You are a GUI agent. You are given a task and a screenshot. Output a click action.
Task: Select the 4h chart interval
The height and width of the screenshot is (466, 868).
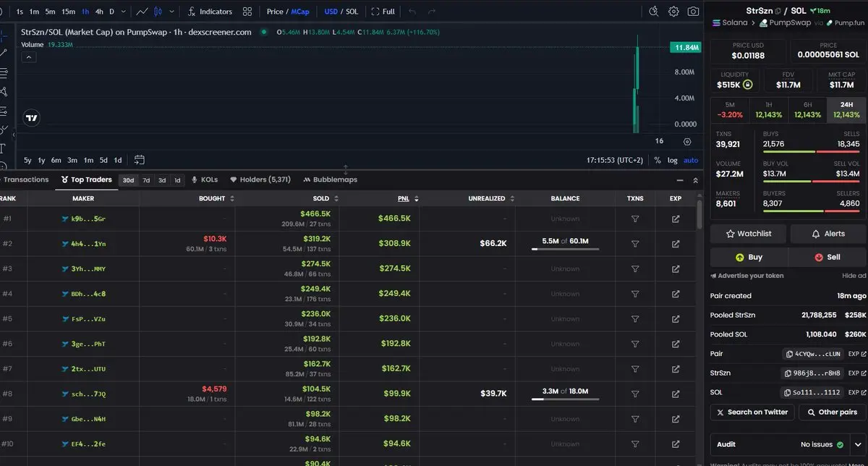(x=99, y=12)
